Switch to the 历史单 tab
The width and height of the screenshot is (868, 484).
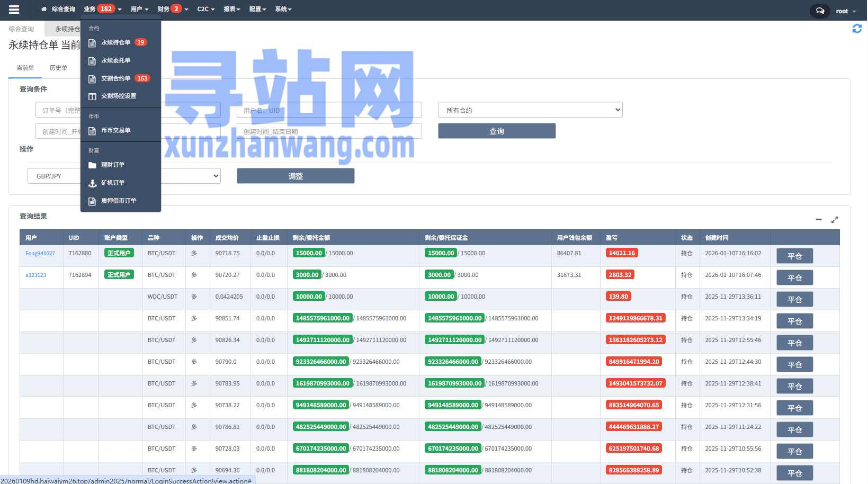[x=58, y=68]
